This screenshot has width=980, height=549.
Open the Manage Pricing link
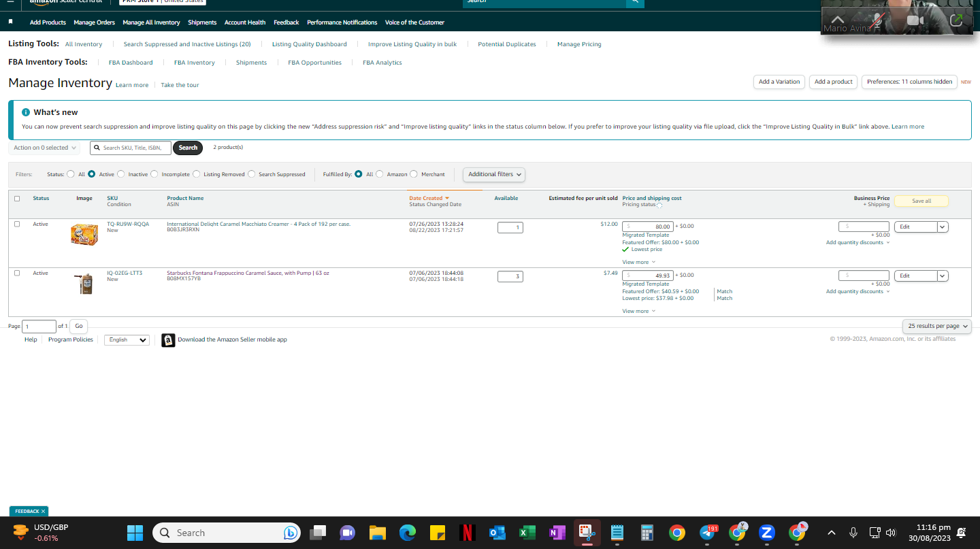579,44
